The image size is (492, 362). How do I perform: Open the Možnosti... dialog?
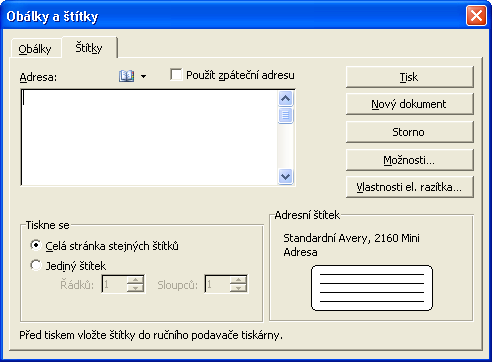tap(410, 160)
